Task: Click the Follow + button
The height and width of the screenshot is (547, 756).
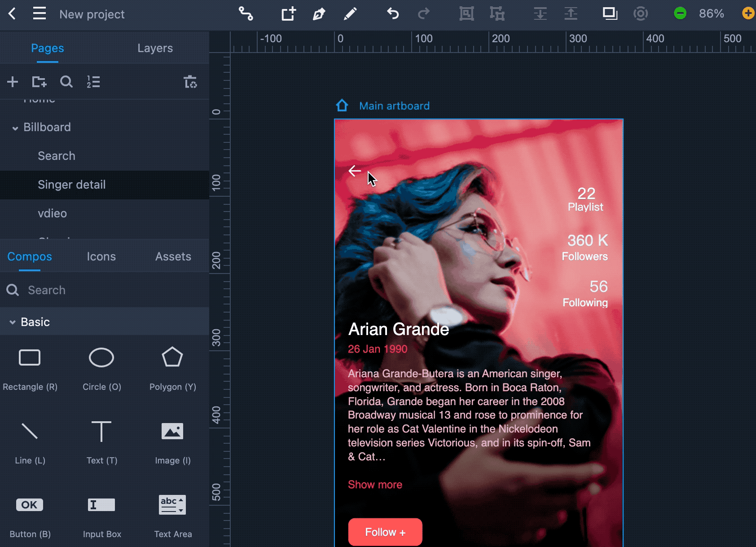Action: point(385,532)
